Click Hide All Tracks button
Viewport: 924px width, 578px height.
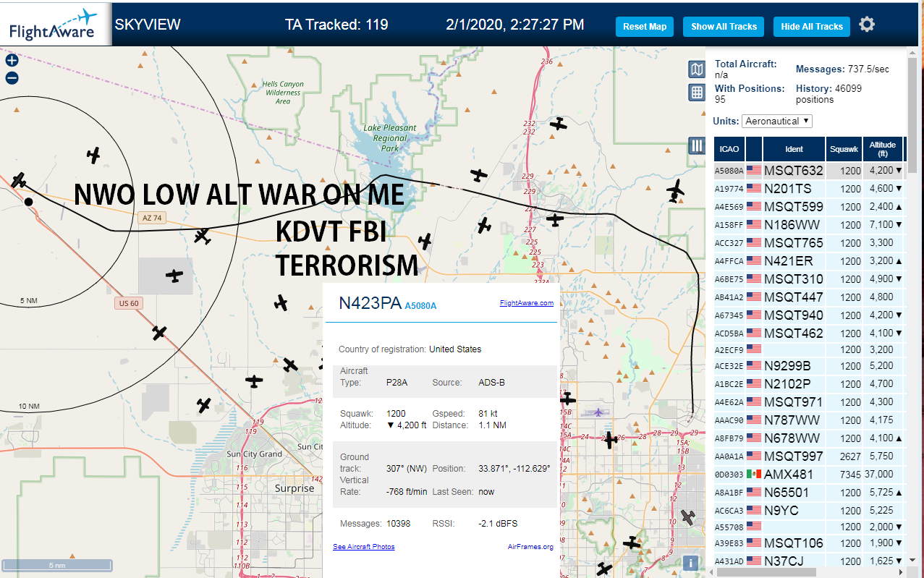pos(812,27)
